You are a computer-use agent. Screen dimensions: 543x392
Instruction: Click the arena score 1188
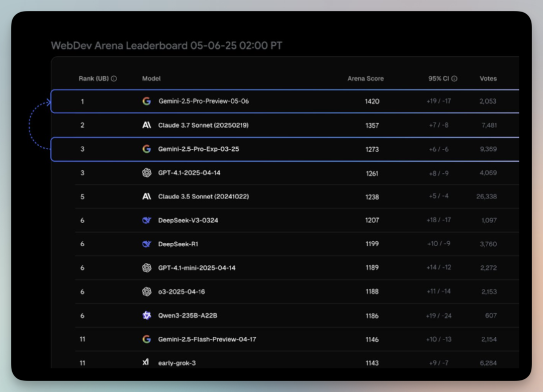tap(372, 291)
